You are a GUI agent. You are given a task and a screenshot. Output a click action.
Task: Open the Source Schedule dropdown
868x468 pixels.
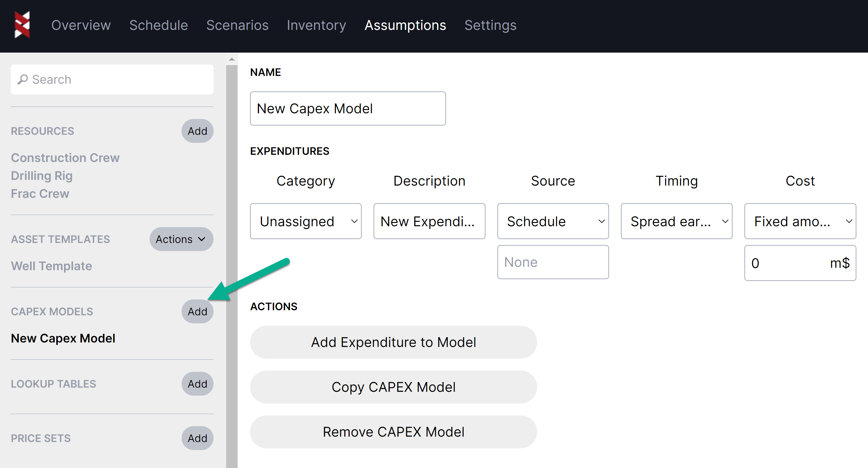553,221
